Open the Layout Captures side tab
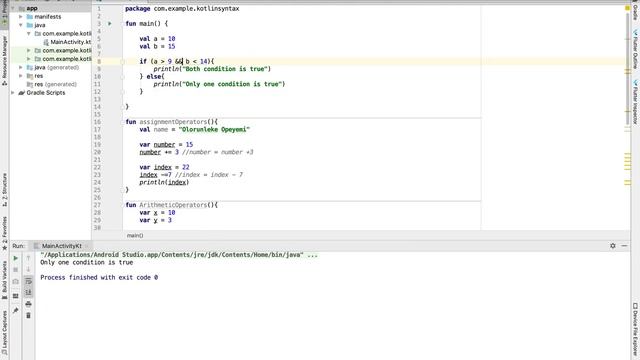The height and width of the screenshot is (360, 640). click(4, 333)
